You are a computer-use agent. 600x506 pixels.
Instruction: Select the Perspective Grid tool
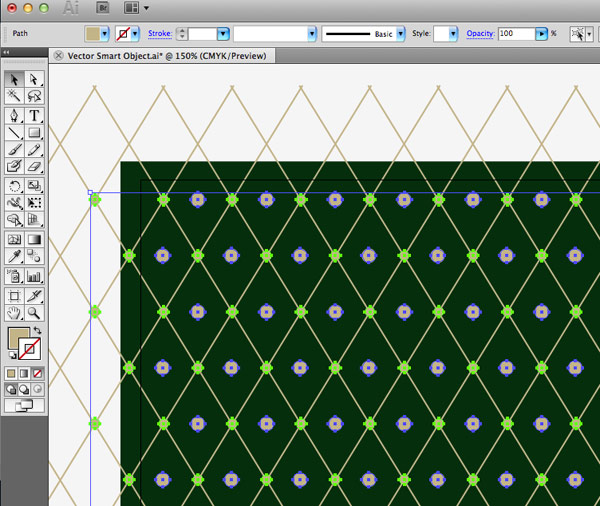click(34, 220)
